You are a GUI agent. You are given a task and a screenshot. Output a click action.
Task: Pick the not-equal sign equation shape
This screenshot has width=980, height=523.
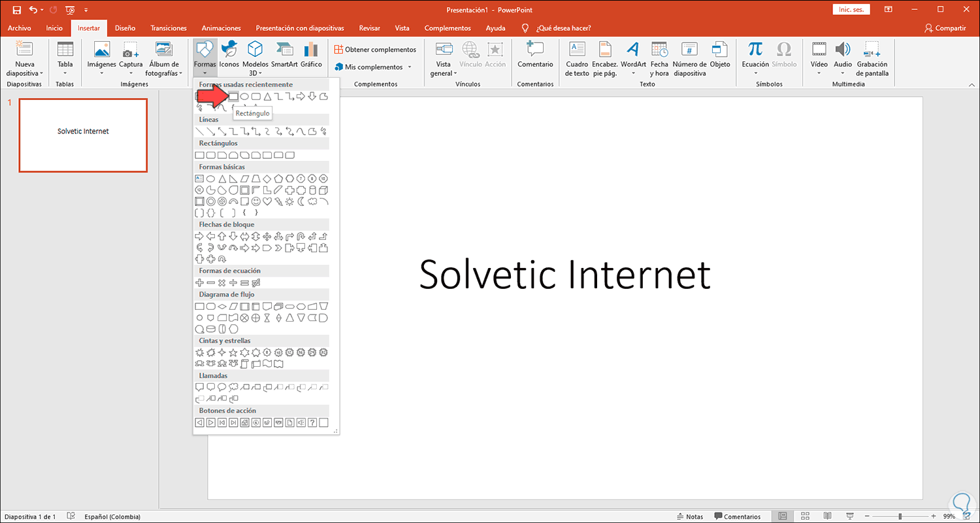256,282
